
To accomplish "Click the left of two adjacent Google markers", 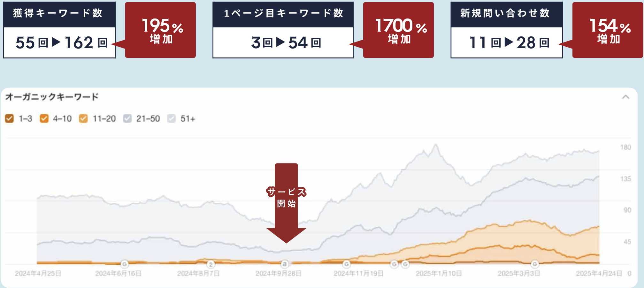I will [395, 264].
